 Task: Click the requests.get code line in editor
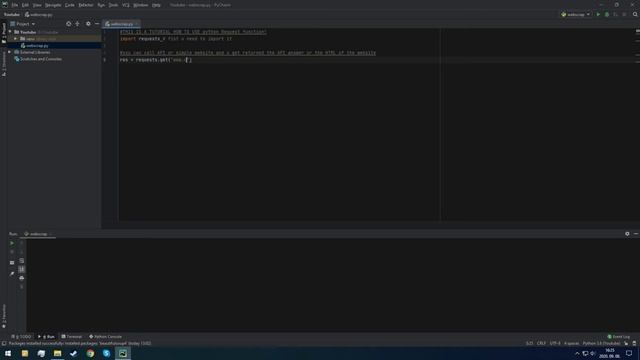[156, 60]
